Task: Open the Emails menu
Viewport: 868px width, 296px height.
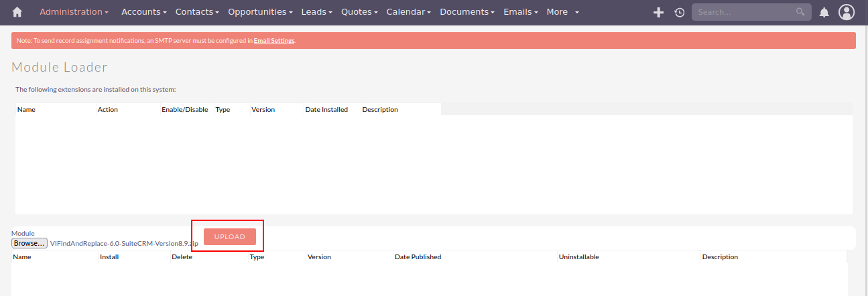Action: (x=521, y=12)
